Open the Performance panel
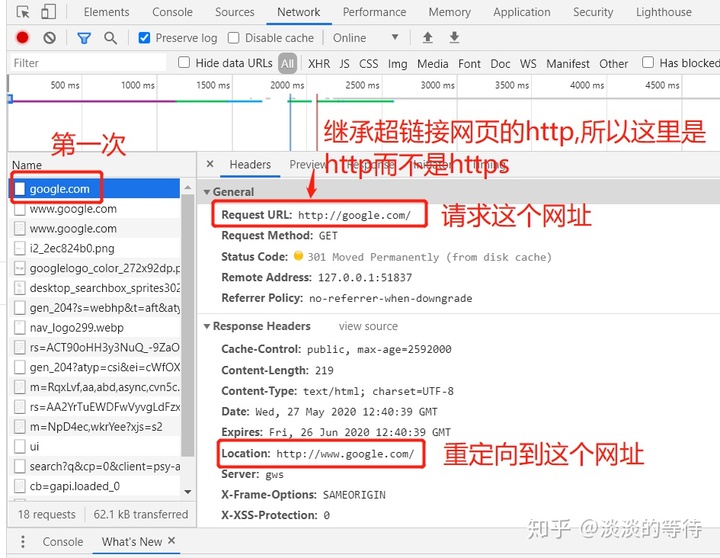The image size is (720, 558). coord(374,12)
